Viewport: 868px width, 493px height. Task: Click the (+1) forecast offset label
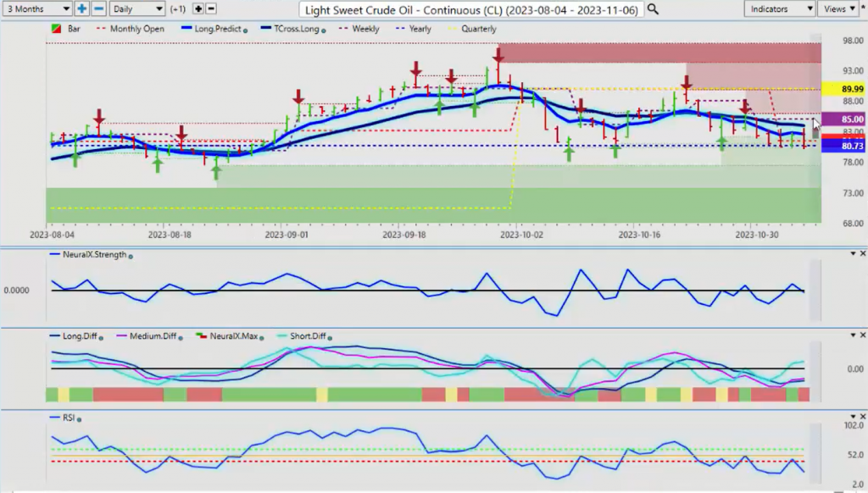click(178, 8)
